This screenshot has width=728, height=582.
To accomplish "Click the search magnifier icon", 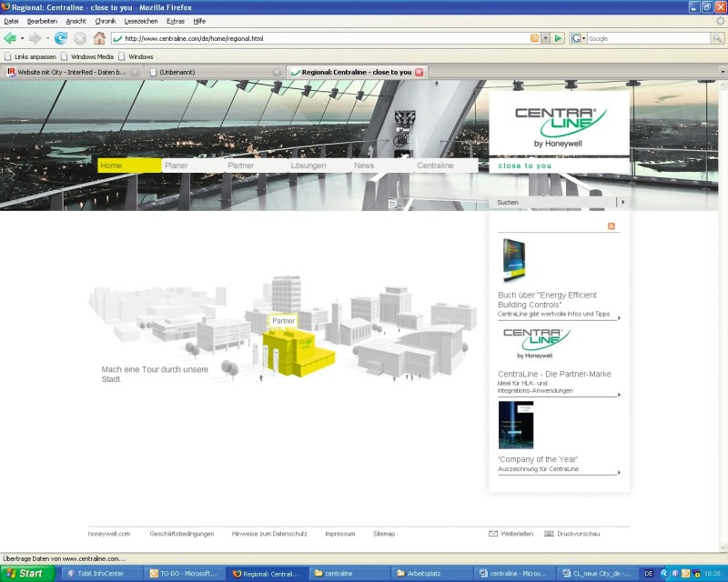I will [717, 38].
